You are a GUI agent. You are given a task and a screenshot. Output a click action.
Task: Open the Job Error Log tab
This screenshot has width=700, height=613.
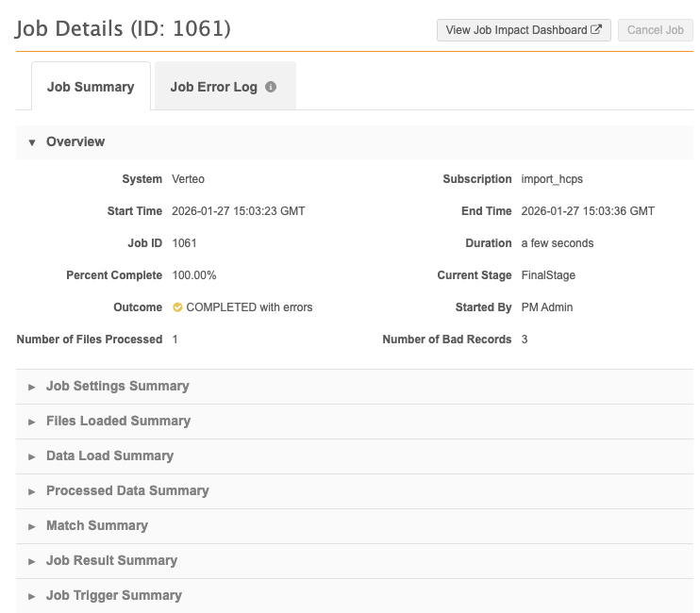tap(214, 87)
